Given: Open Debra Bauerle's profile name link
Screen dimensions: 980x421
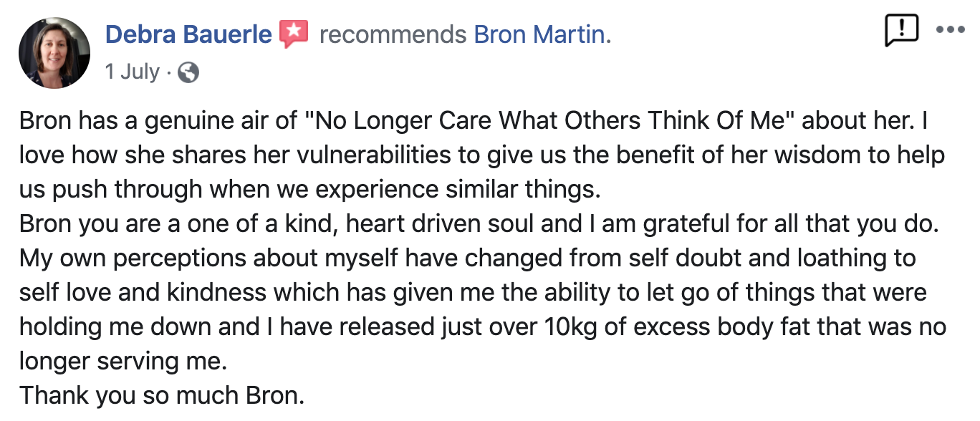Looking at the screenshot, I should pos(188,34).
